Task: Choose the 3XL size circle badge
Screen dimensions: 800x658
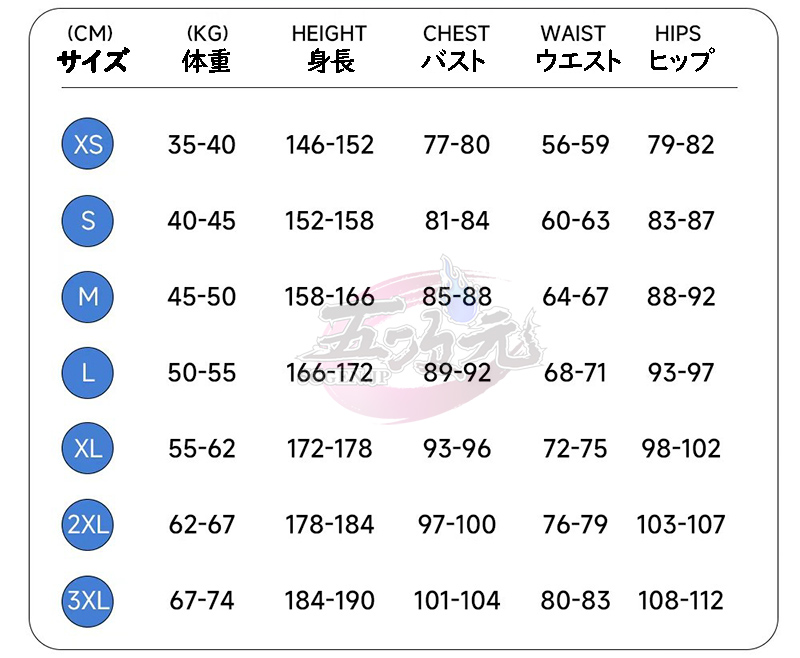Action: coord(88,600)
